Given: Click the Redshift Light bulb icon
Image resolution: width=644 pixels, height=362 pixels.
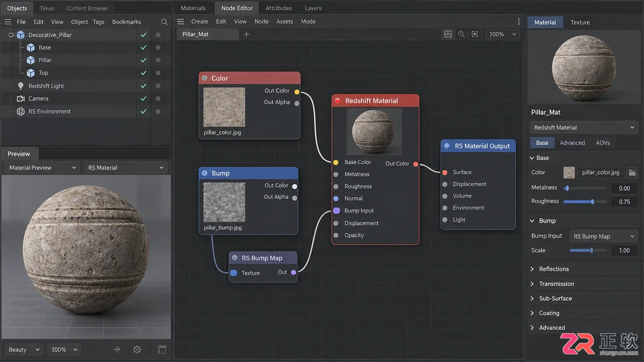Looking at the screenshot, I should click(21, 86).
